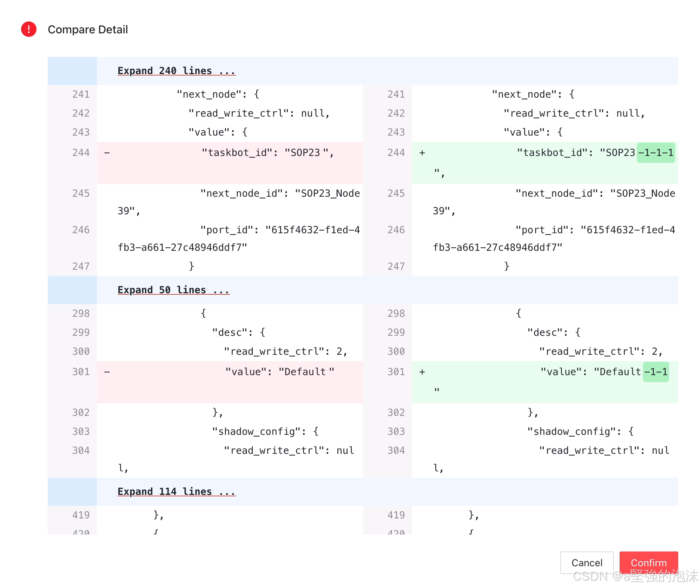This screenshot has height=588, width=700.
Task: Select removed taskbot_id SOP23 line
Action: point(268,153)
